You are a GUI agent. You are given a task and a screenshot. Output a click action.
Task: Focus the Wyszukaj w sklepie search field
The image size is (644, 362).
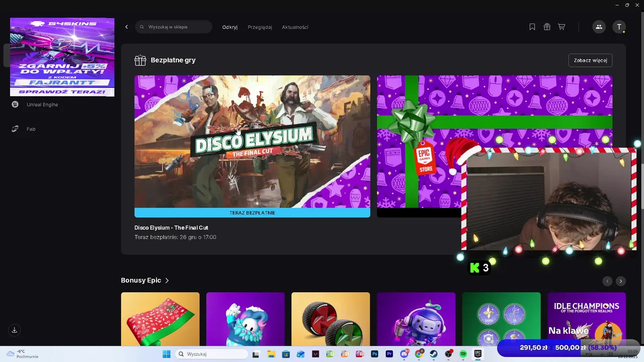pyautogui.click(x=174, y=27)
